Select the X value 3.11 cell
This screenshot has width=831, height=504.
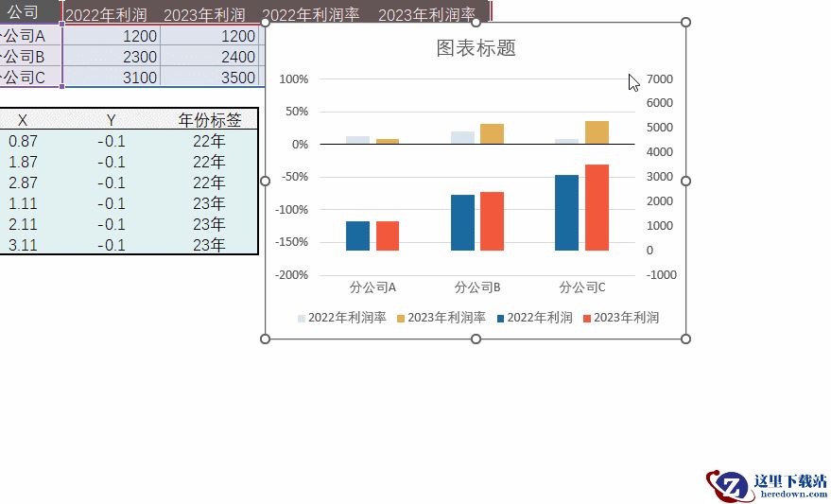[x=23, y=244]
